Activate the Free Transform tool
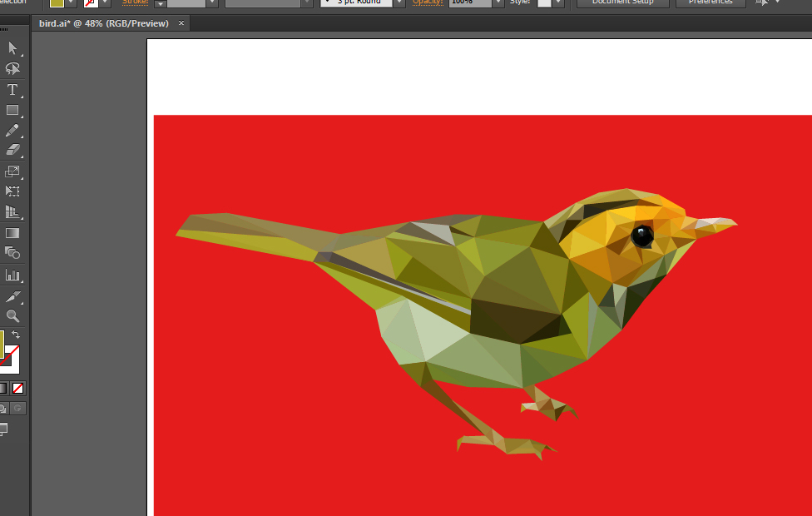 12,191
